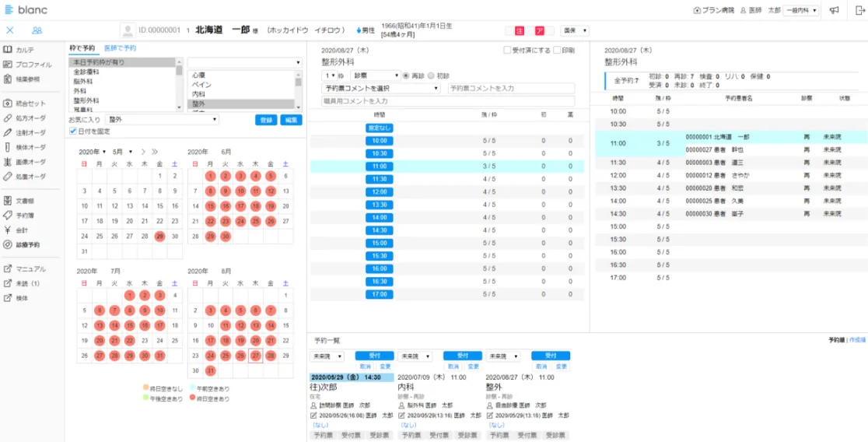The width and height of the screenshot is (868, 442).
Task: Select May 29 on the calendar
Action: pyautogui.click(x=159, y=236)
